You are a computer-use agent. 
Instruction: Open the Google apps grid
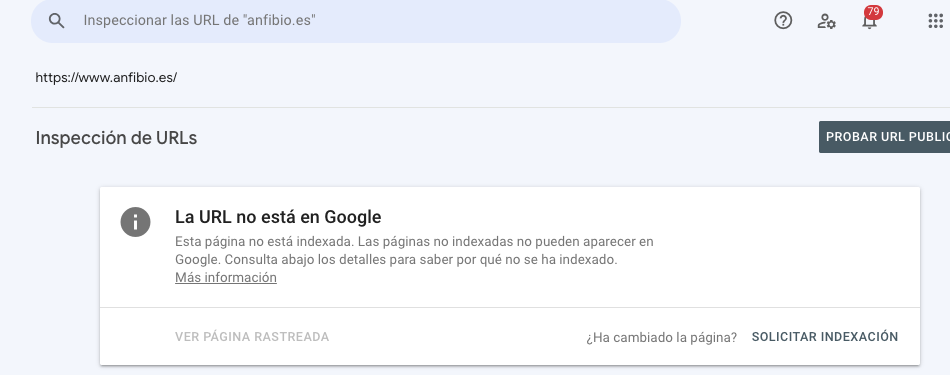[935, 21]
